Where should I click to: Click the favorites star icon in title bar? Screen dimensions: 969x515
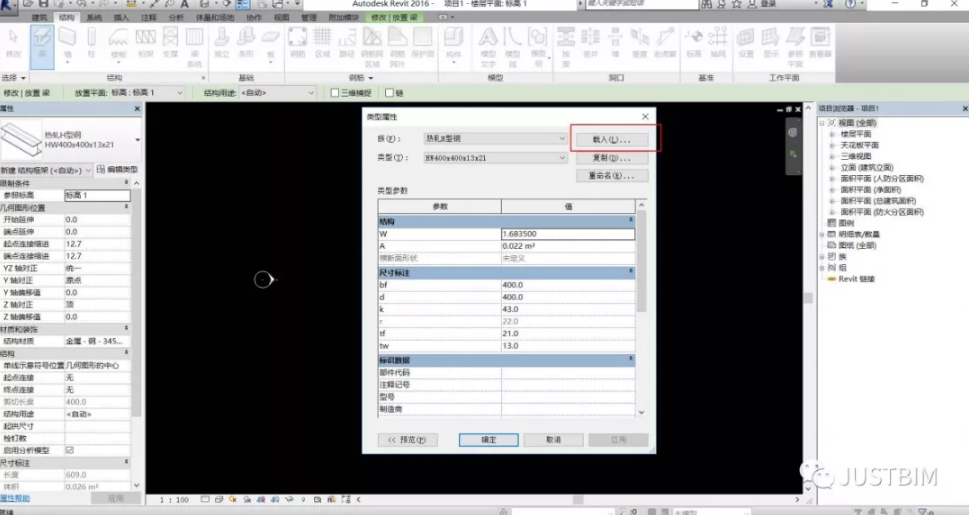pos(737,4)
